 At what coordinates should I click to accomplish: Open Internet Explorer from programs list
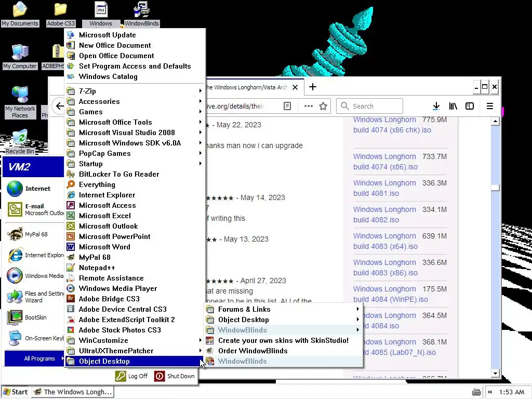[x=135, y=195]
